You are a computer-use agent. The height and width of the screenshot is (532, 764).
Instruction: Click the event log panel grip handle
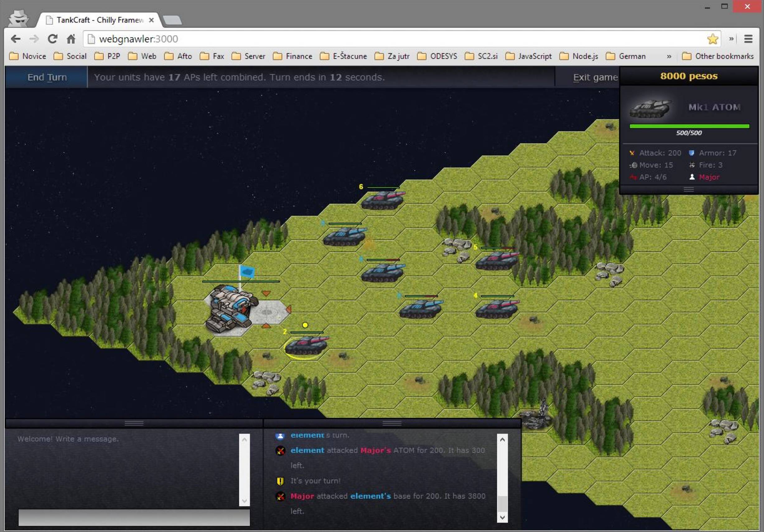[x=392, y=423]
